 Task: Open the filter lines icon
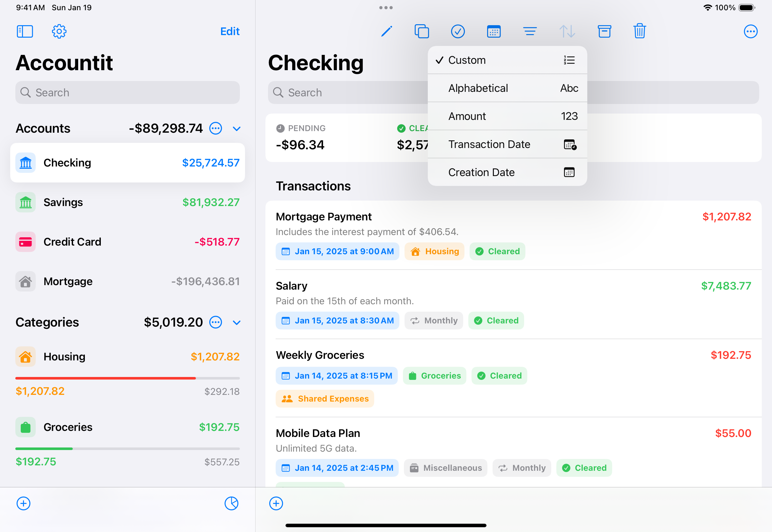pos(530,31)
